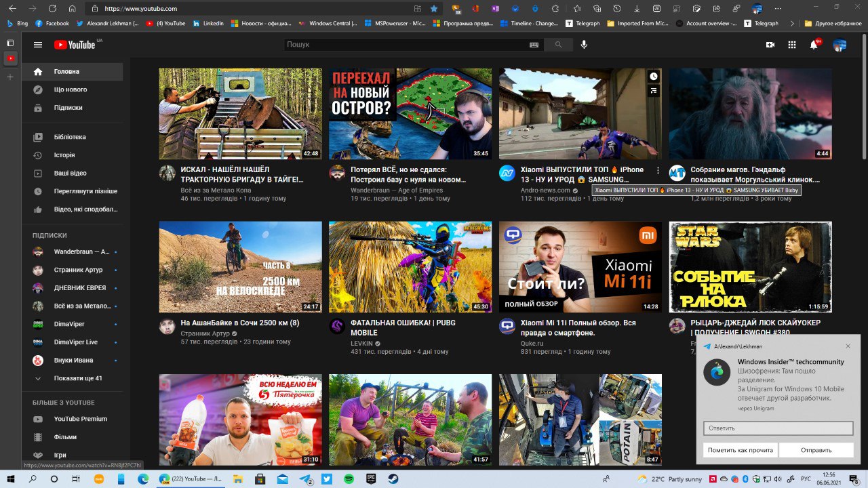The width and height of the screenshot is (868, 488).
Task: Open Переглянути пізніше playlist
Action: (x=73, y=191)
